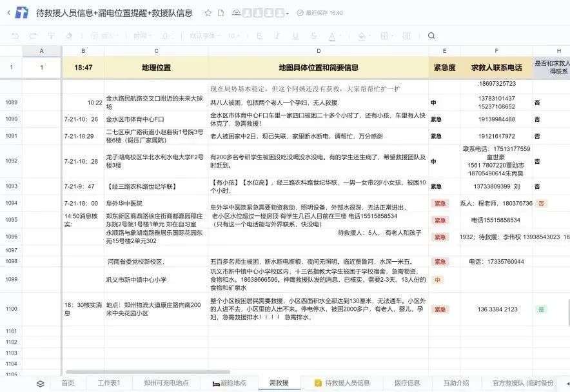This screenshot has width=570, height=392.
Task: Click the document move-to-folder icon
Action: click(221, 13)
